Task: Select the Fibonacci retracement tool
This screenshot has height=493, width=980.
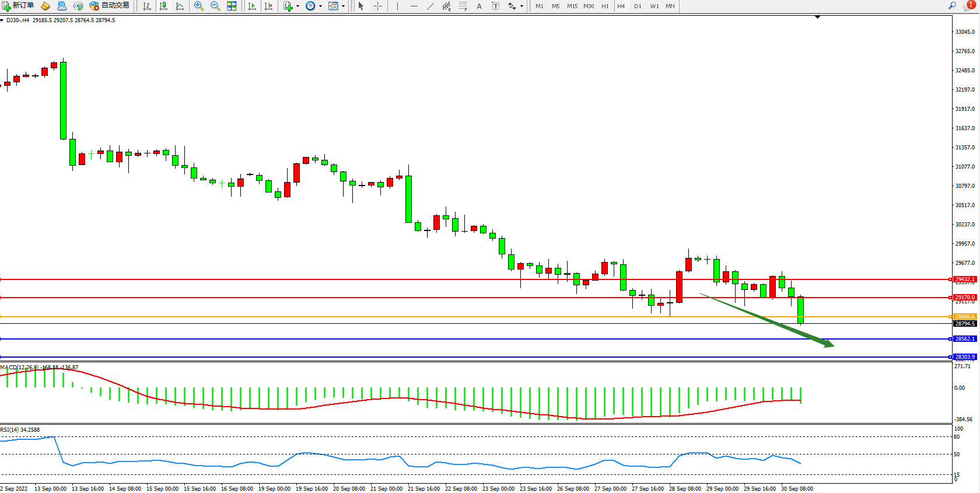Action: pos(463,6)
